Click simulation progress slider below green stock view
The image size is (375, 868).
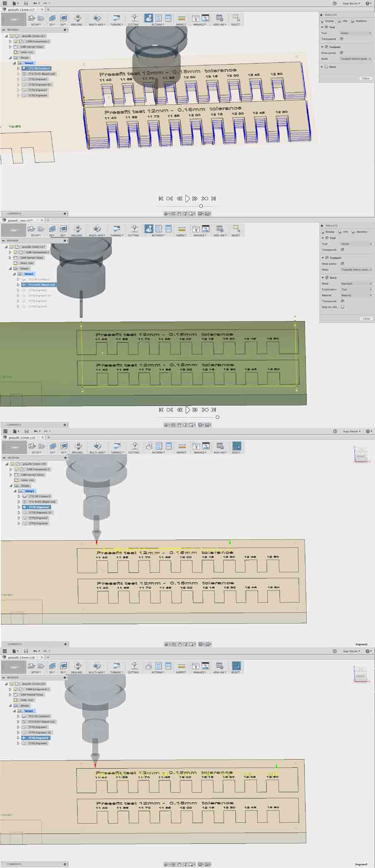(x=217, y=417)
